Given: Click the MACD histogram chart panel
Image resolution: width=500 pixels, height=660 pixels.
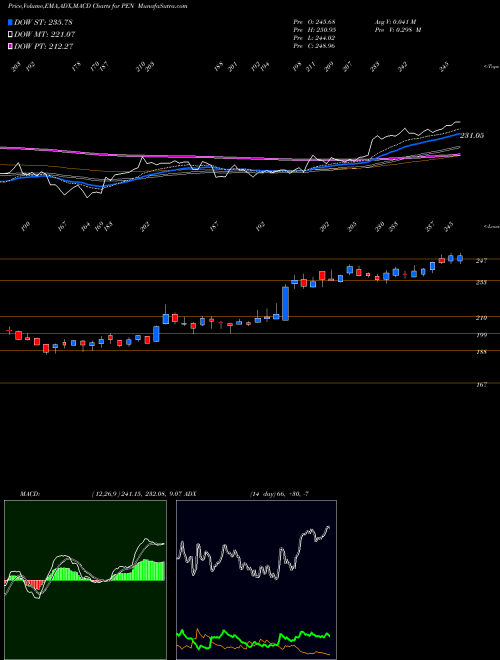Looking at the screenshot, I should point(85,580).
